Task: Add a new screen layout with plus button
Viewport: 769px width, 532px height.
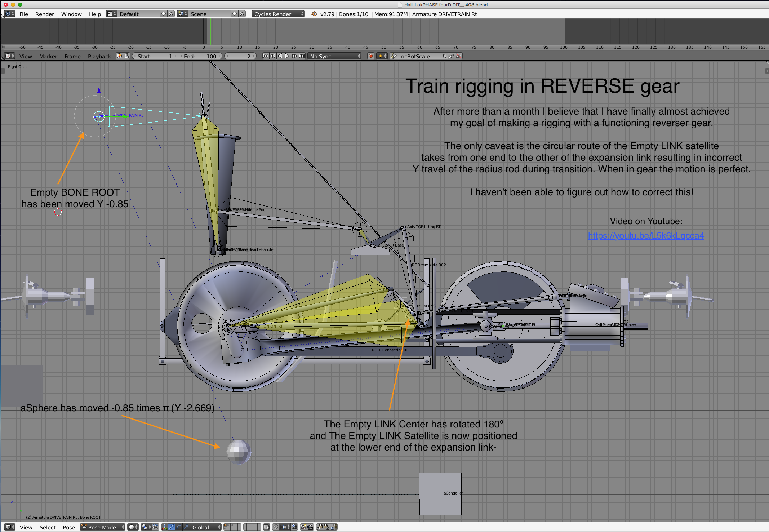Action: (164, 14)
